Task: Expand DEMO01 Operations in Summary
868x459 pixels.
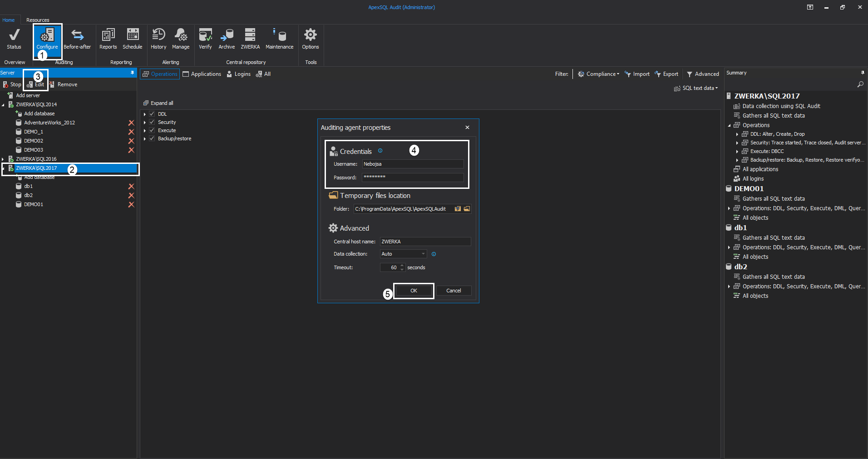Action: pyautogui.click(x=730, y=208)
